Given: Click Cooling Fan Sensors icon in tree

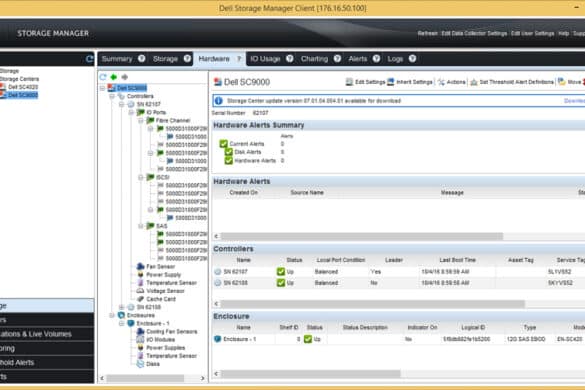Looking at the screenshot, I should [x=140, y=331].
